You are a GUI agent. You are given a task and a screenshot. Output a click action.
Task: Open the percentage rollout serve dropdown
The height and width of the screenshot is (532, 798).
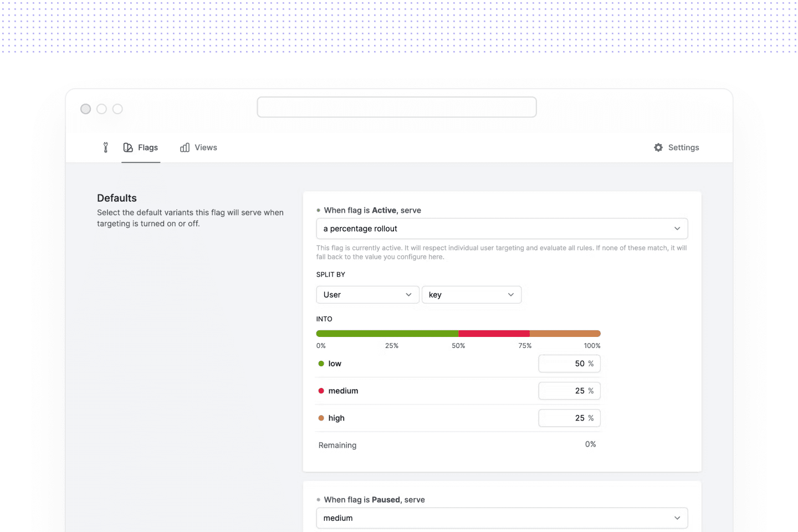[x=502, y=229]
